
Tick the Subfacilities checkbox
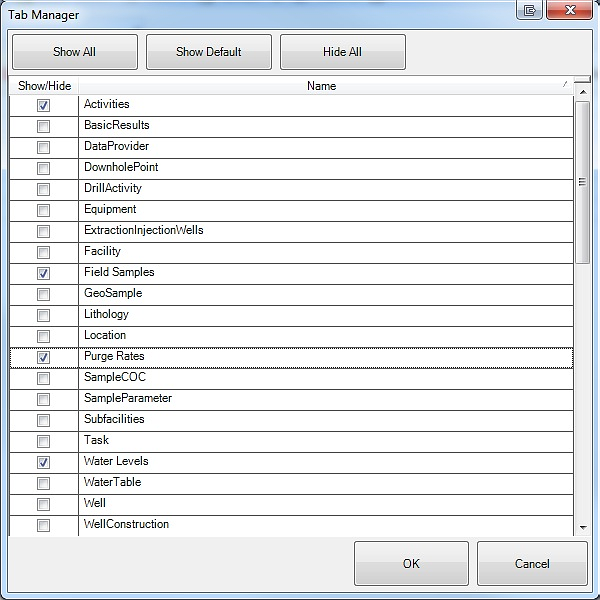pyautogui.click(x=43, y=420)
